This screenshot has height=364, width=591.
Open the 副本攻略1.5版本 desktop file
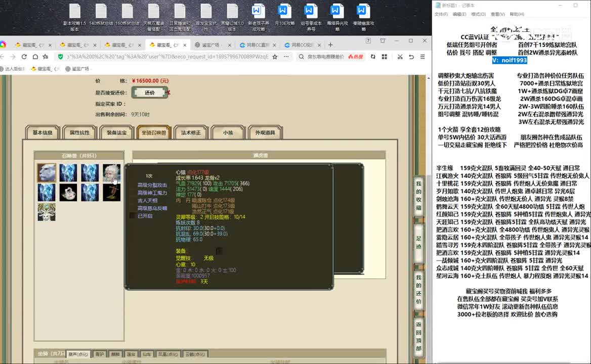[x=74, y=17]
